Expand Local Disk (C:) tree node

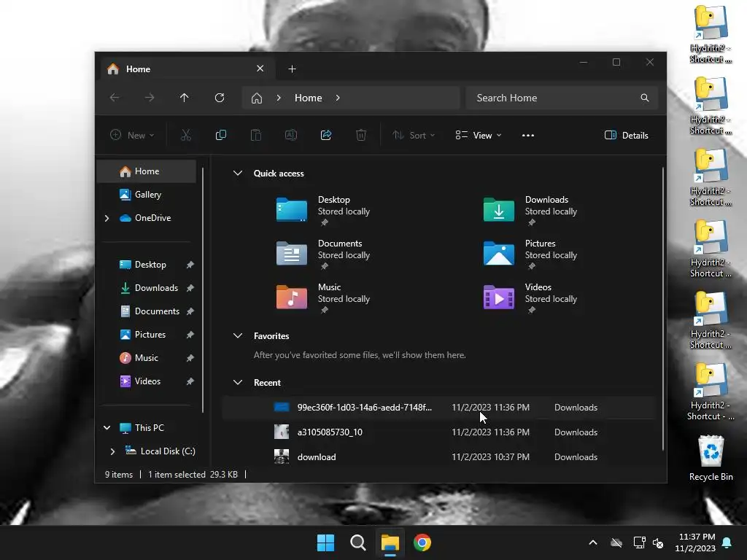[x=112, y=451]
